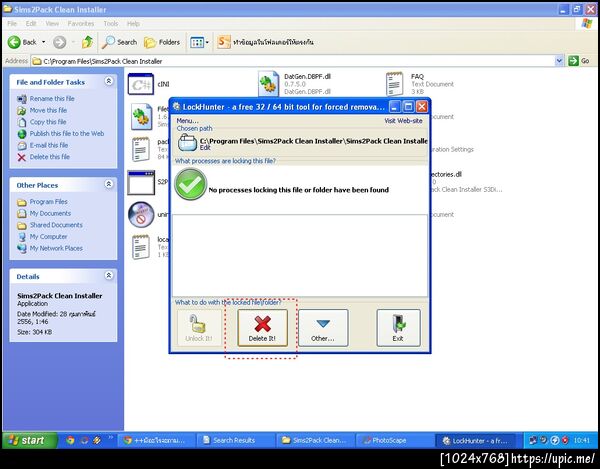Select the loca text file icon
This screenshot has height=469, width=600.
tap(141, 247)
